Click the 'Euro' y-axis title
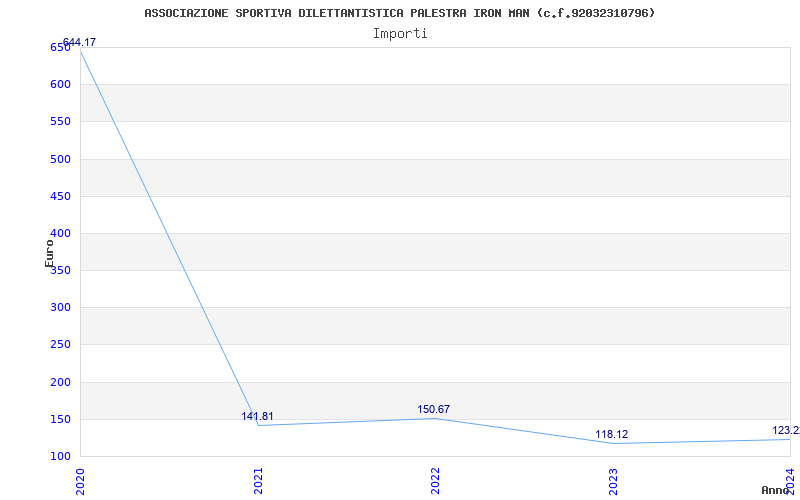The image size is (800, 500). (x=49, y=254)
